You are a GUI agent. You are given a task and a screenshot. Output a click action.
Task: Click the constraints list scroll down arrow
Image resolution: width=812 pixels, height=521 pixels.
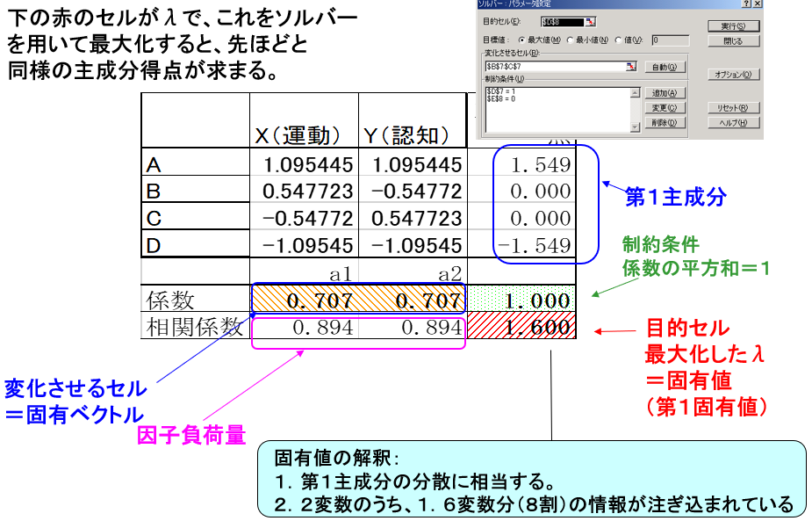[636, 127]
